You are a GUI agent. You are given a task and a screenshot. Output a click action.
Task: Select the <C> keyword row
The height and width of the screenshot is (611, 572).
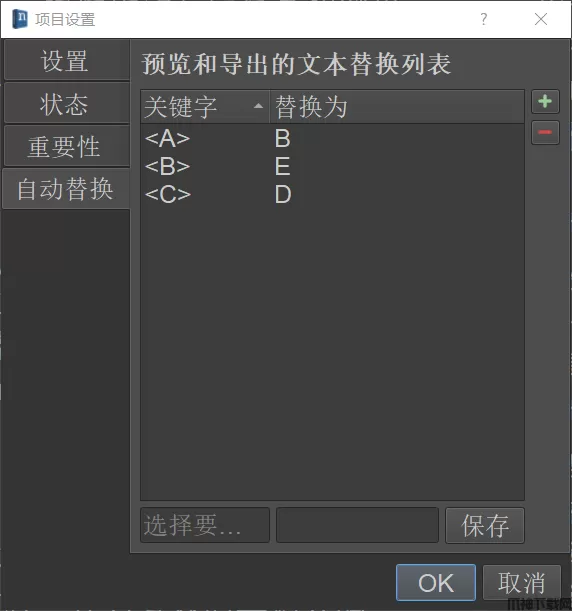pos(332,194)
